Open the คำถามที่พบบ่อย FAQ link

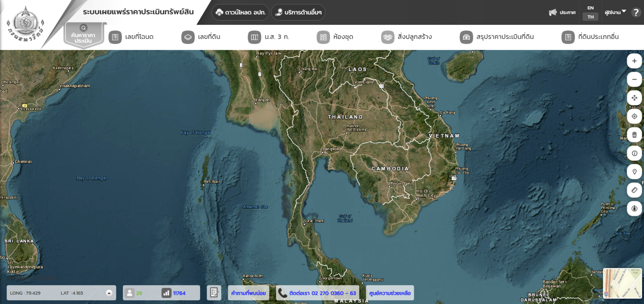pyautogui.click(x=248, y=293)
